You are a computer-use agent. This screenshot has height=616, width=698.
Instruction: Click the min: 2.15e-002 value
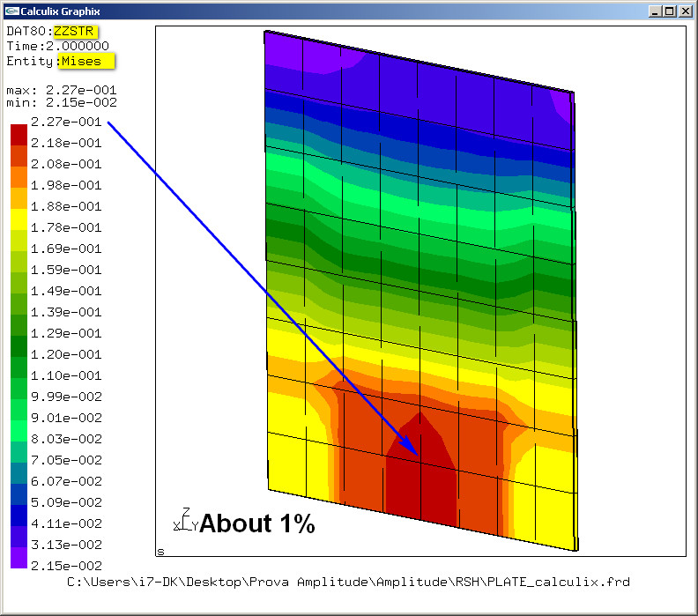62,102
